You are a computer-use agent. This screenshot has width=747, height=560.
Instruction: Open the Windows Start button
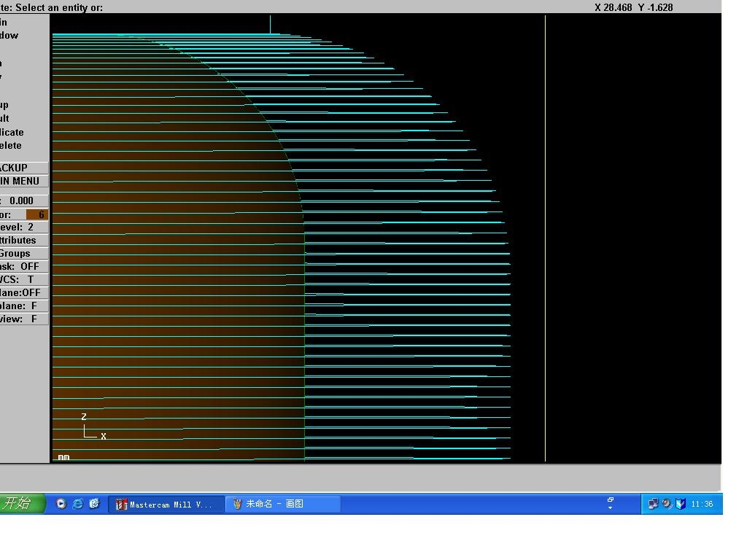tap(23, 503)
